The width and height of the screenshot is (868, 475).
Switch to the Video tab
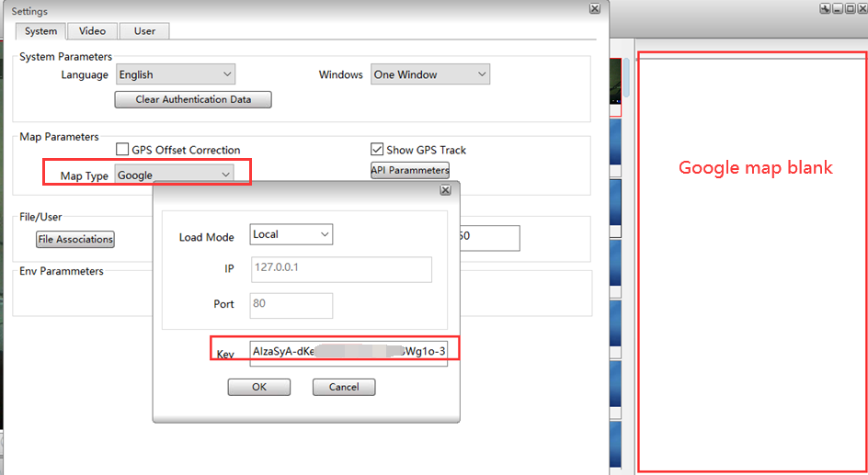click(93, 31)
